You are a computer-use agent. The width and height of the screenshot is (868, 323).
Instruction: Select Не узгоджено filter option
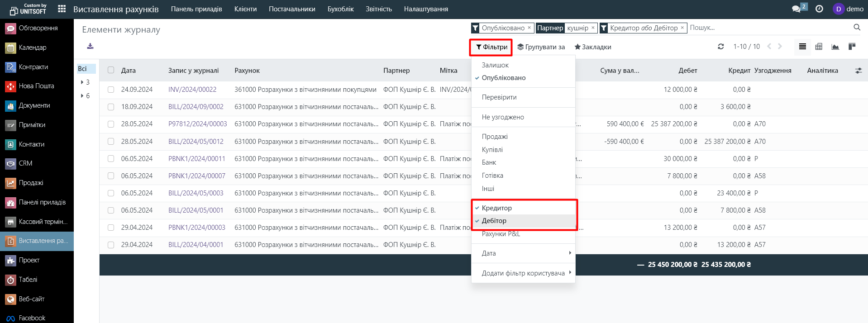pyautogui.click(x=503, y=117)
